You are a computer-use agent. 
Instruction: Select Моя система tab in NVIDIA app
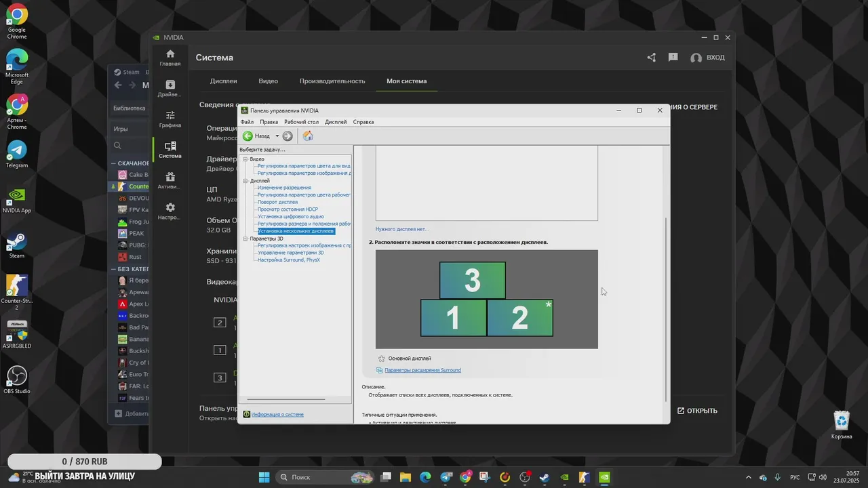(x=407, y=81)
